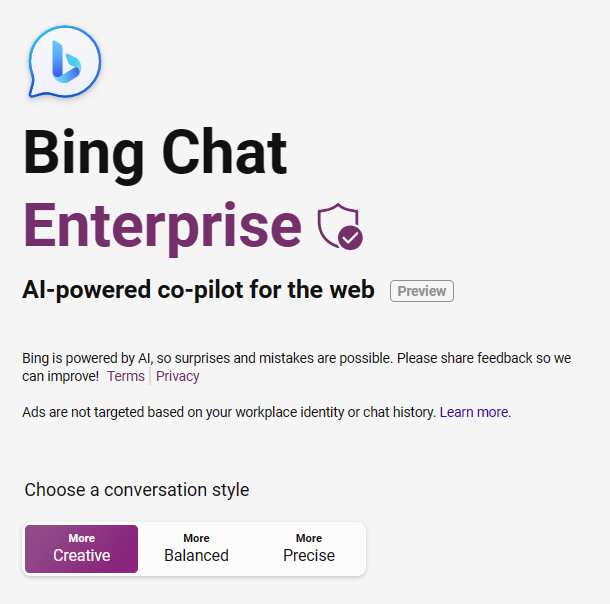
Task: Click the blue Bing 'b' glyph
Action: click(66, 62)
